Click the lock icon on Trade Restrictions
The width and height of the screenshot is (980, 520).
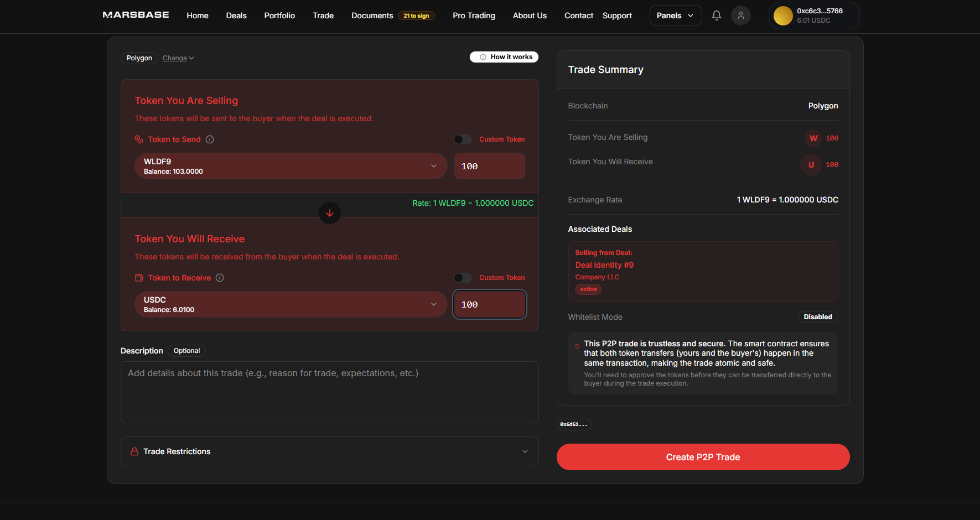[134, 451]
